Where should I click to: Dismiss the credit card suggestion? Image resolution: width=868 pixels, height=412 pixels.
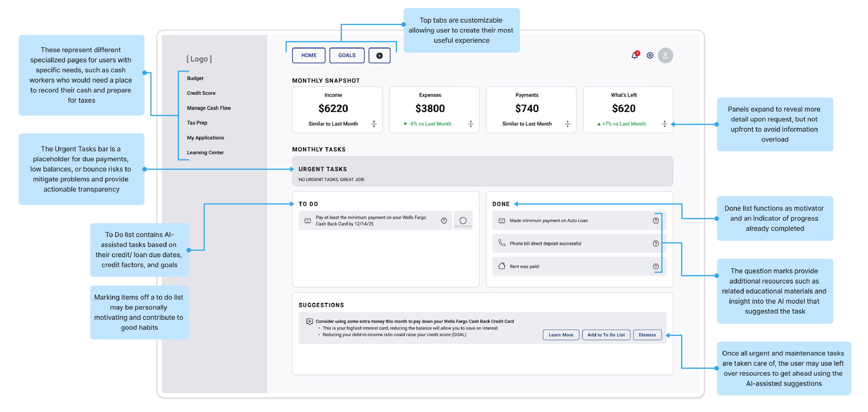tap(647, 335)
